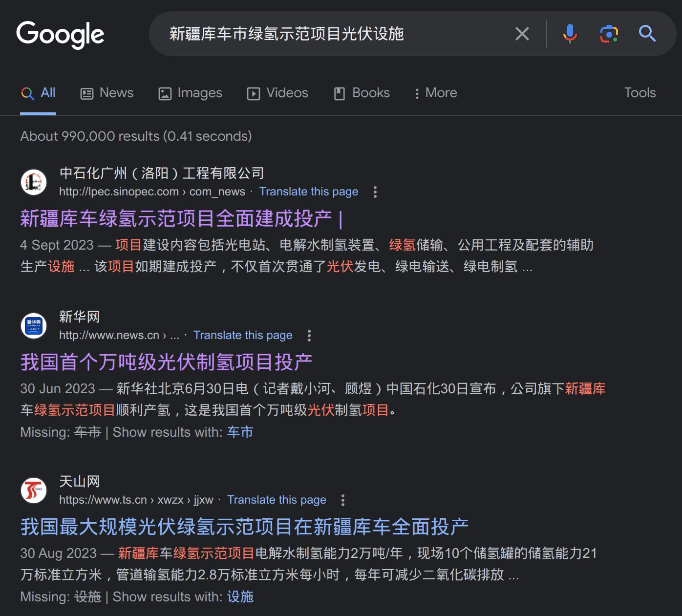Translate the www.ts.cn result page
This screenshot has width=682, height=616.
tap(277, 500)
